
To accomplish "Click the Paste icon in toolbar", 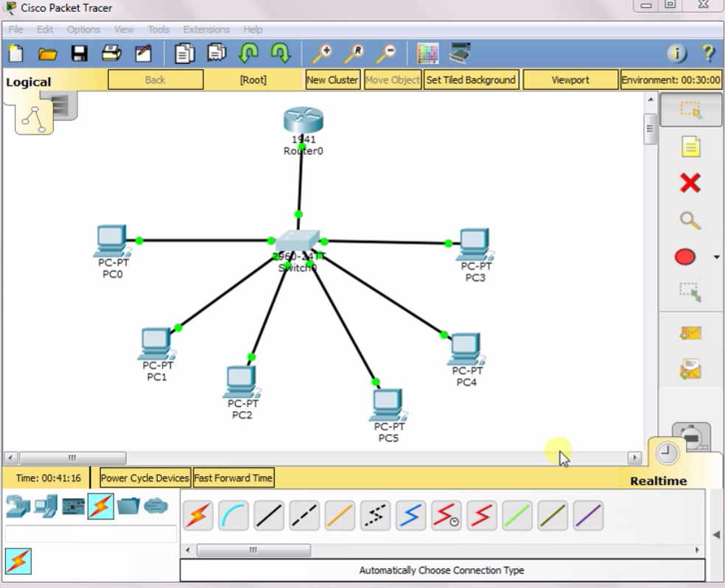I will [x=217, y=53].
